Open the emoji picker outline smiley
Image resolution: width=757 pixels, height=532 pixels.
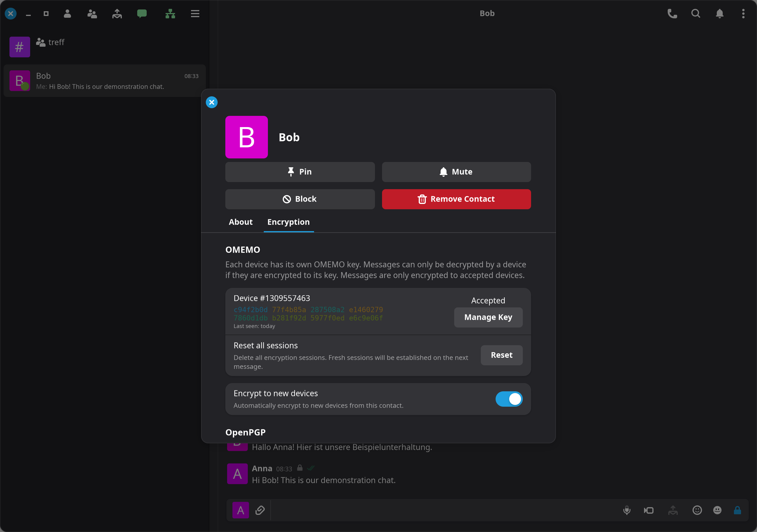(697, 510)
